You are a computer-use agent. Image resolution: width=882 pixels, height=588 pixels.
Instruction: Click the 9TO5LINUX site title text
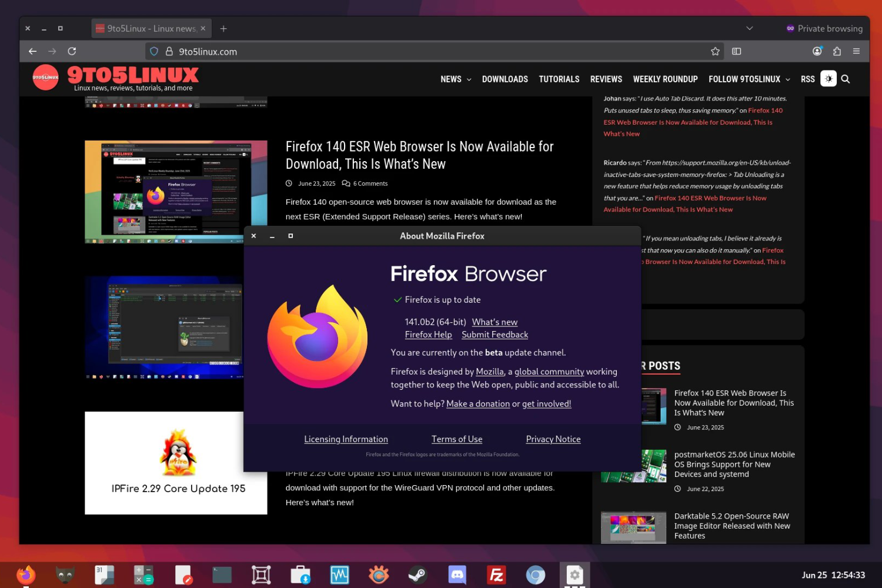(133, 75)
